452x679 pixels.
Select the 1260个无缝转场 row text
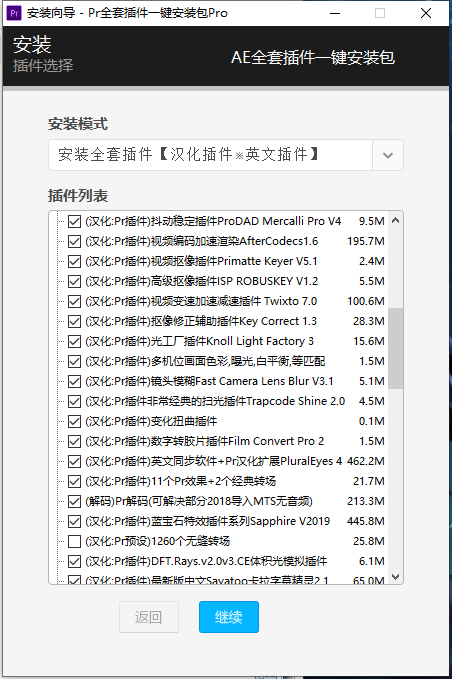(157, 541)
